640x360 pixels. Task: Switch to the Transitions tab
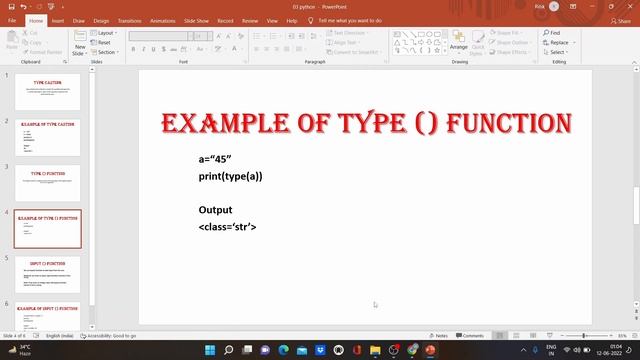(x=129, y=20)
